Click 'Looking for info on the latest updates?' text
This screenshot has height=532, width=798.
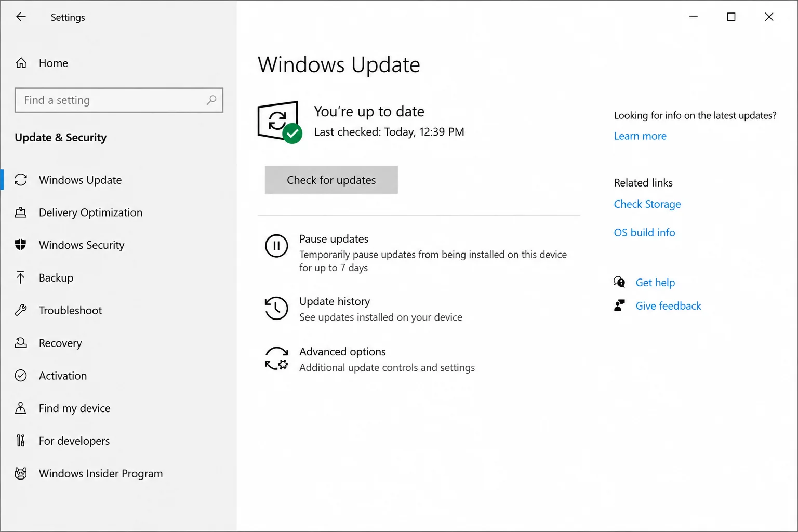[695, 115]
